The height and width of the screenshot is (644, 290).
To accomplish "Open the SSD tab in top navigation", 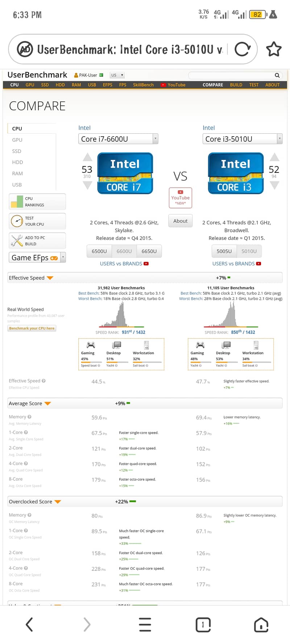I will coord(45,85).
